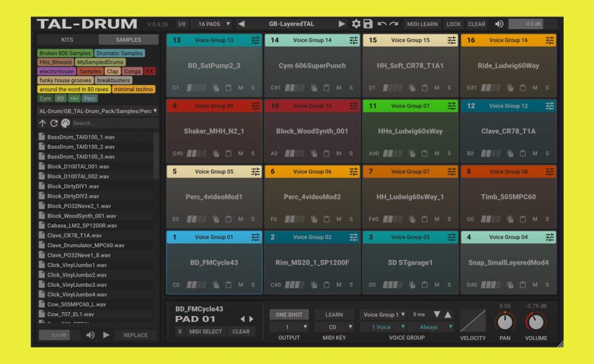Screen dimensions: 594x364
Task: Refresh the sample browser folder
Action: (x=54, y=123)
